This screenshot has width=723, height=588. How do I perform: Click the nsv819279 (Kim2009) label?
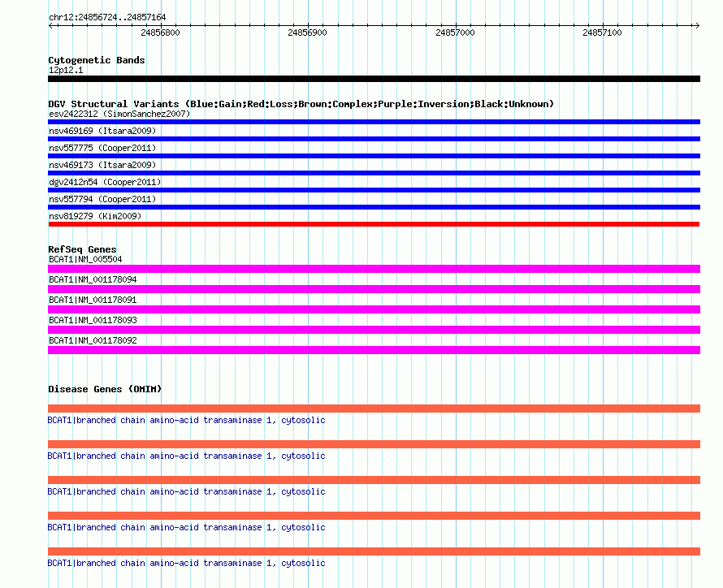pyautogui.click(x=95, y=216)
